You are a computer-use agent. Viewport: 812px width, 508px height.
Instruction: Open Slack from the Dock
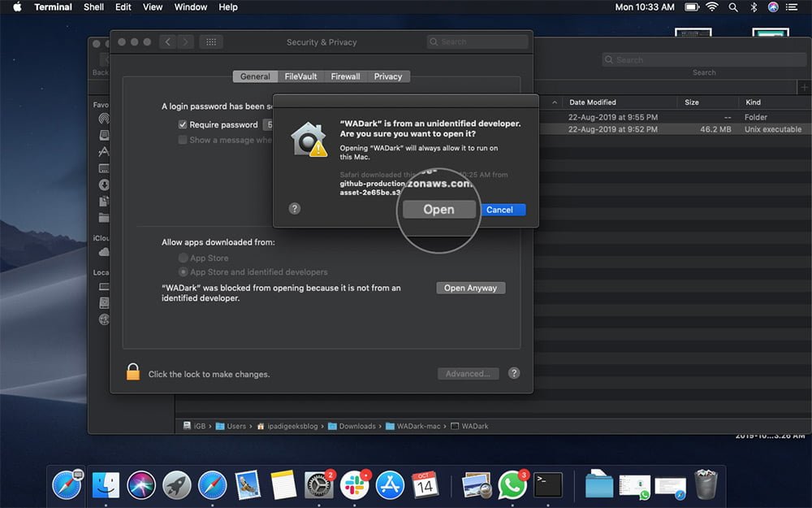354,485
